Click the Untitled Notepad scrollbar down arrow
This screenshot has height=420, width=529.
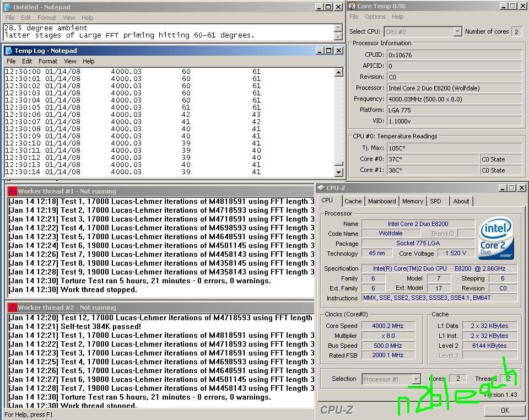tap(338, 36)
